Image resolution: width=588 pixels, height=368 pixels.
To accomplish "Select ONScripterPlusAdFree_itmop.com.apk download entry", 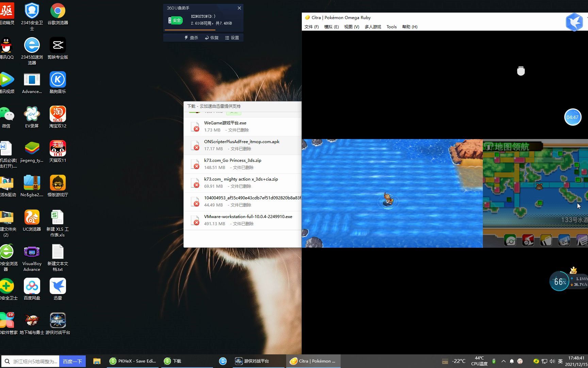I will click(x=242, y=145).
